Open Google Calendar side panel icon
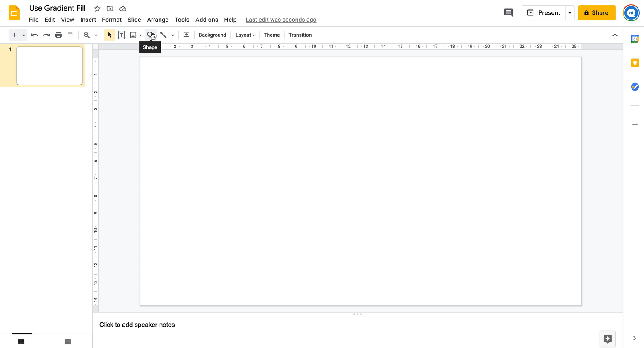Screen dimensions: 644x348 [x=635, y=39]
